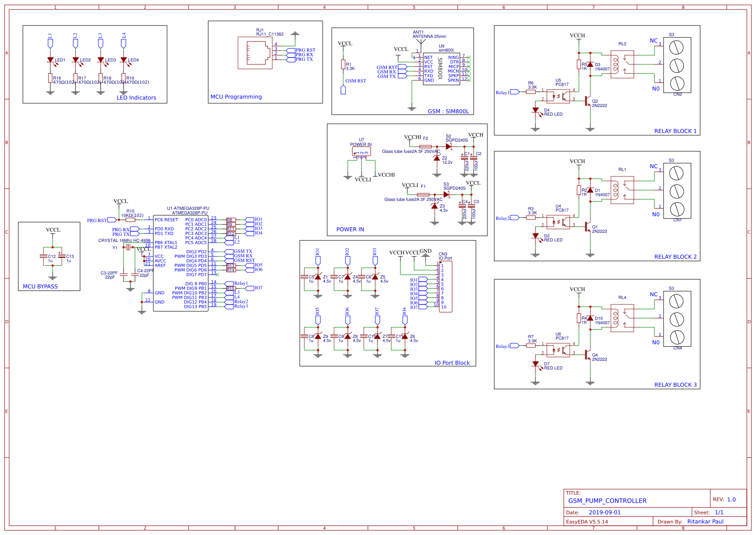The height and width of the screenshot is (535, 756).
Task: Select the Drawn By Ritankar Paul text
Action: 705,521
